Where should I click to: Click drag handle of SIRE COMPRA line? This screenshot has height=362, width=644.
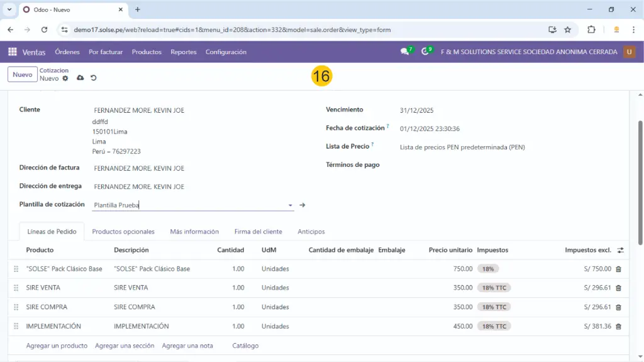tap(16, 307)
